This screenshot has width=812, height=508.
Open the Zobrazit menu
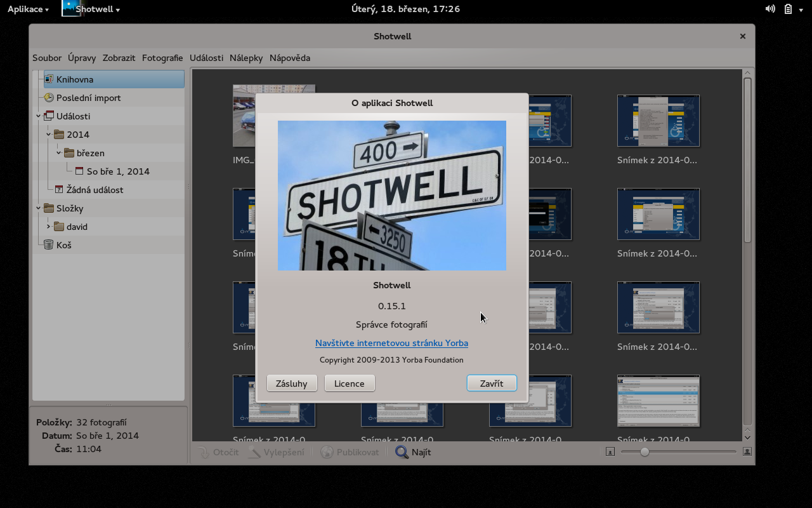click(x=119, y=58)
